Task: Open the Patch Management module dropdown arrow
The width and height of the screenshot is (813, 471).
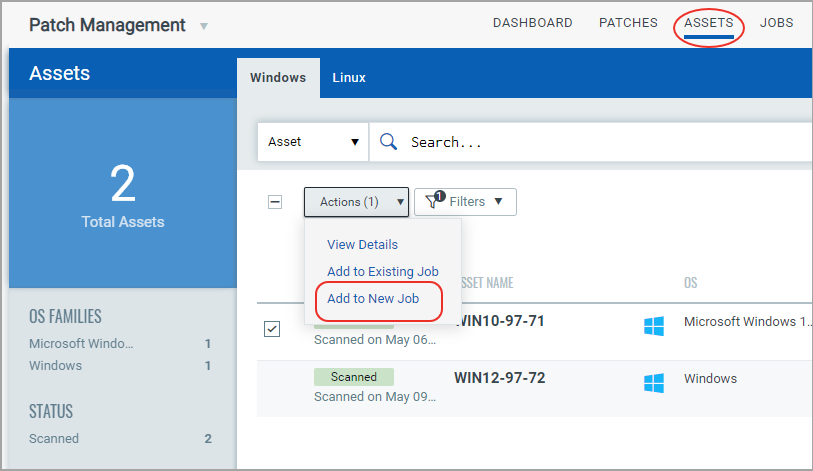Action: coord(204,26)
